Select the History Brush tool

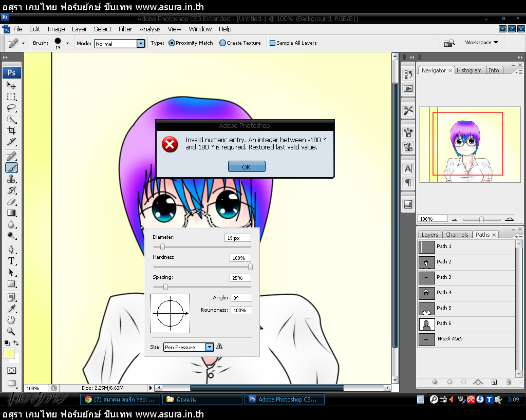point(11,190)
